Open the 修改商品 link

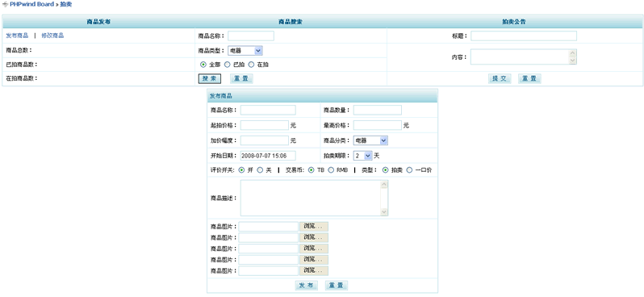pos(52,36)
